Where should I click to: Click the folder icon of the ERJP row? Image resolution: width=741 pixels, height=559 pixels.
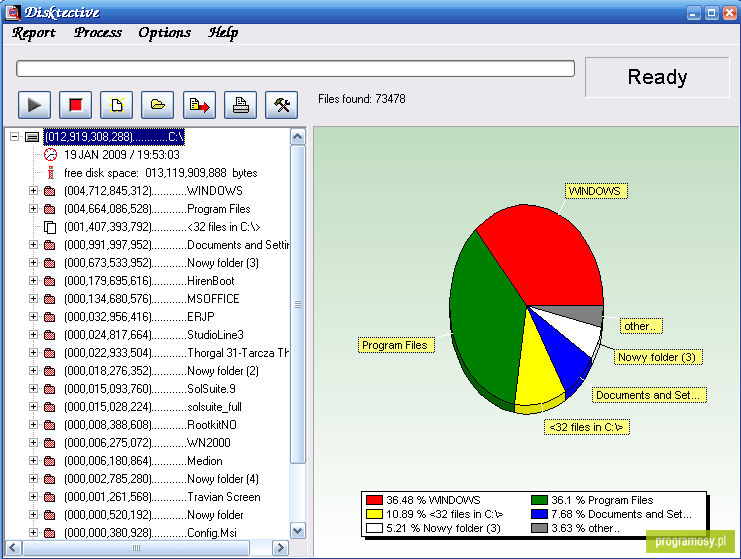tap(50, 317)
